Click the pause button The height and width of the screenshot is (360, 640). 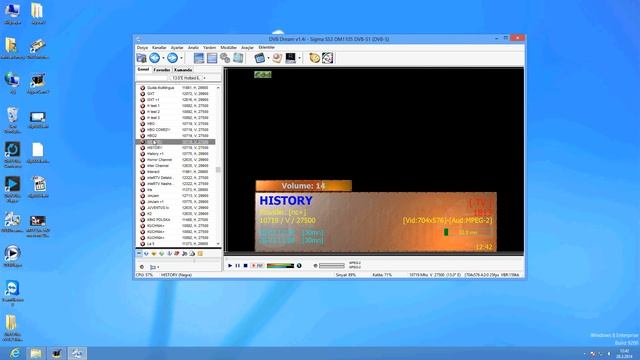tap(238, 266)
